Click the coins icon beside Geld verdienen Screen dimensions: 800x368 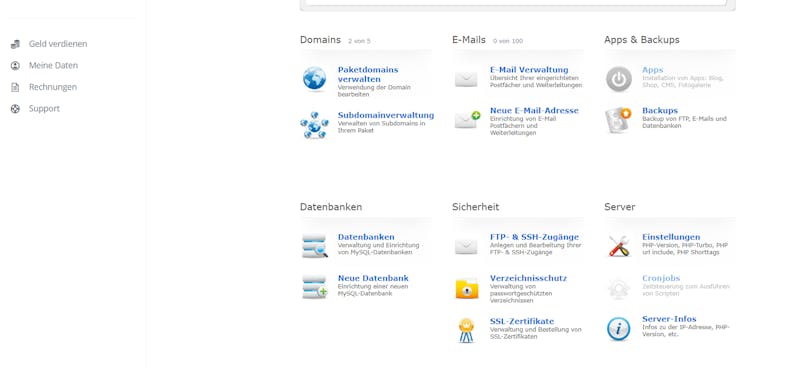pyautogui.click(x=15, y=44)
